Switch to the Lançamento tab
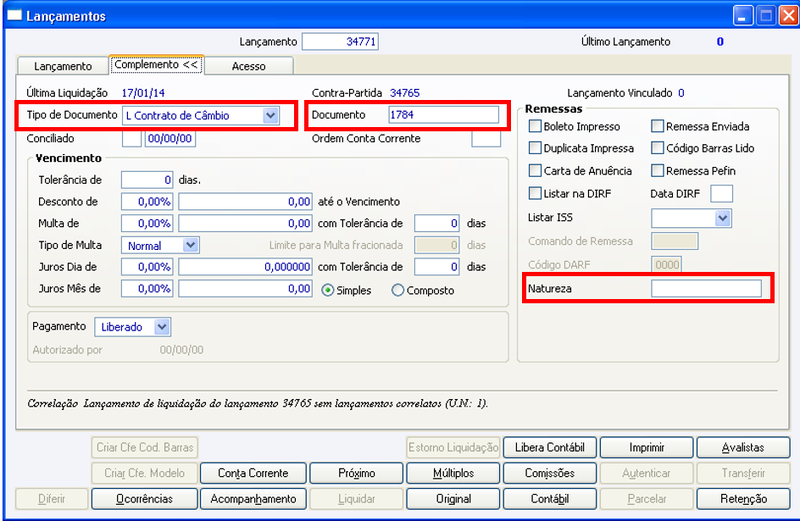Viewport: 800px width, 521px height. click(x=63, y=66)
